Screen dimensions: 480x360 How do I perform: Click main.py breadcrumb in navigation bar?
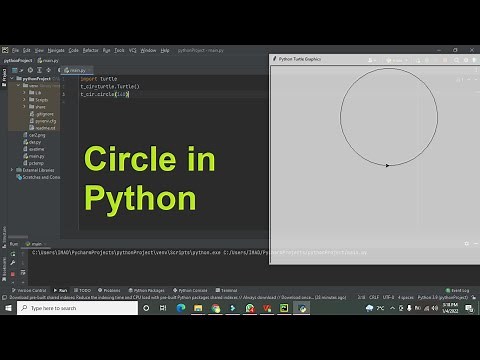(x=48, y=60)
